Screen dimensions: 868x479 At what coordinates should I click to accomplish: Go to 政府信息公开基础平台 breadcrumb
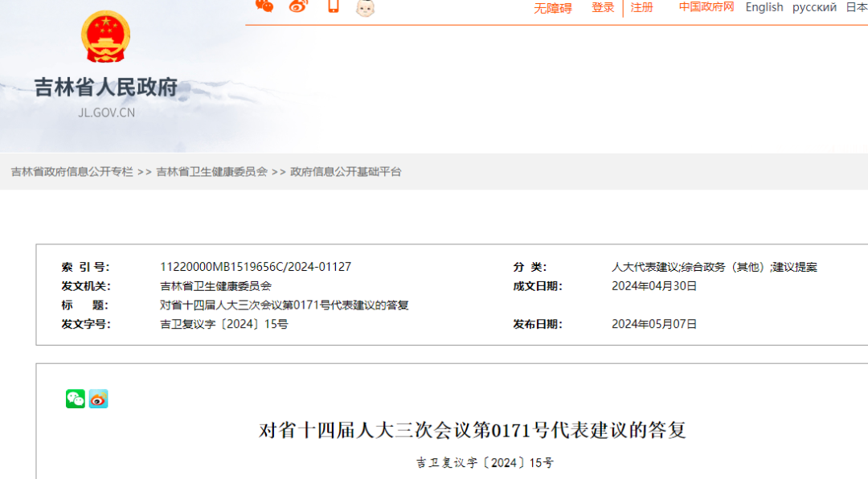[346, 172]
